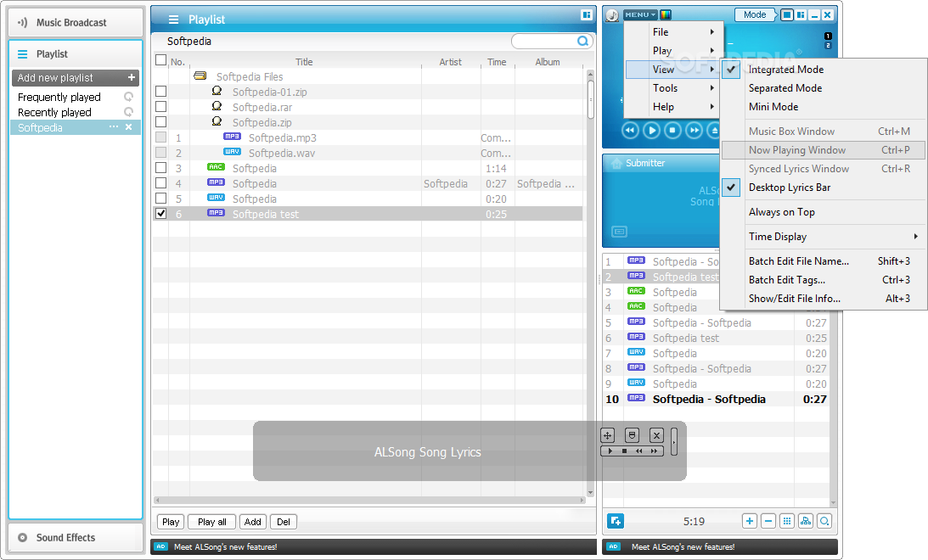Click the magnifier in the Playlist search box
928x560 pixels.
(x=583, y=41)
